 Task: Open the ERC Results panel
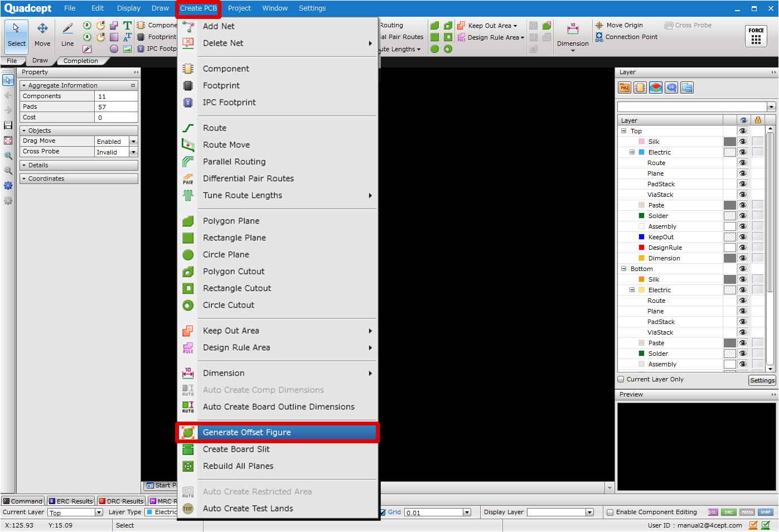[x=71, y=501]
